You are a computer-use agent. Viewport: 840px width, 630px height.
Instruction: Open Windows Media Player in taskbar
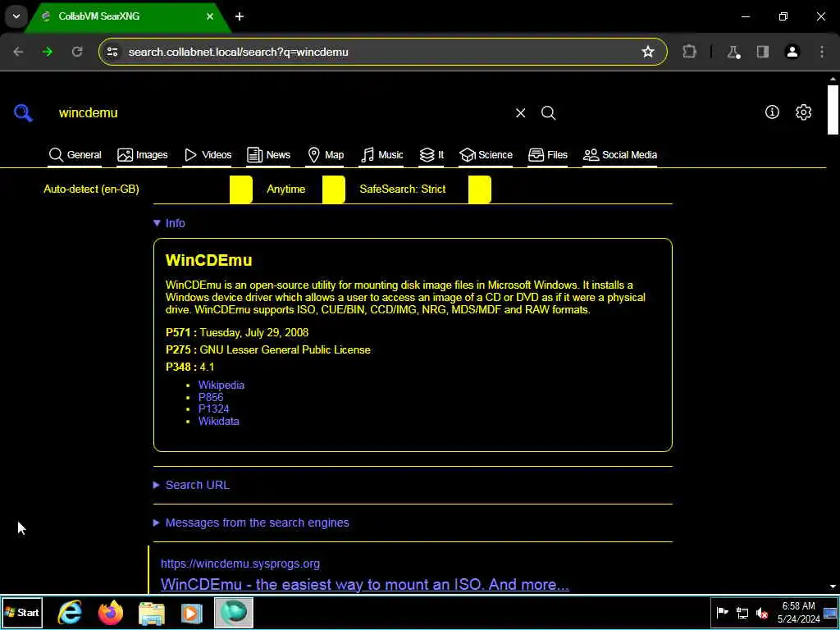(191, 612)
